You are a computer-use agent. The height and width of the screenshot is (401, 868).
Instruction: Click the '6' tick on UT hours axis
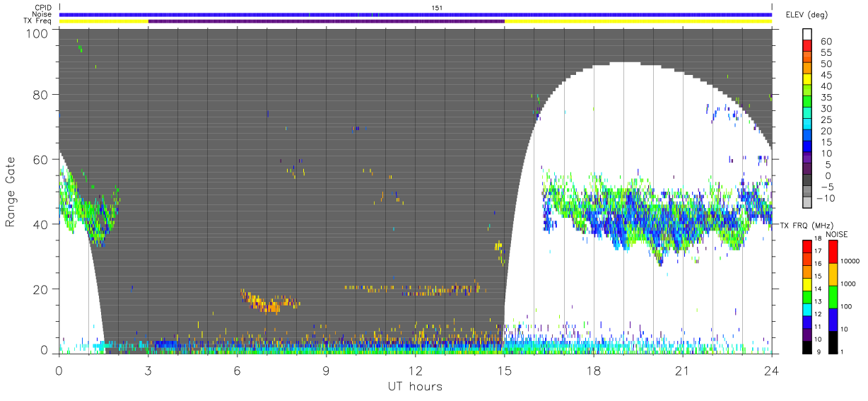click(x=237, y=371)
